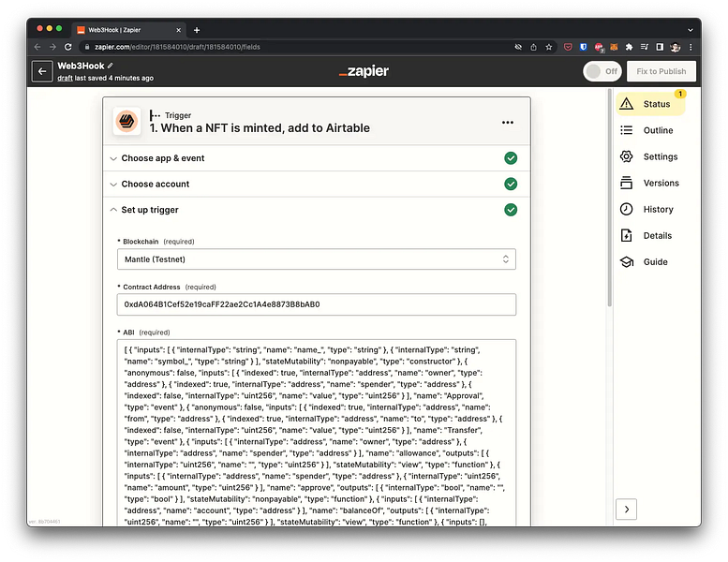The width and height of the screenshot is (728, 562).
Task: Toggle the Zap On/Off switch
Action: click(602, 71)
